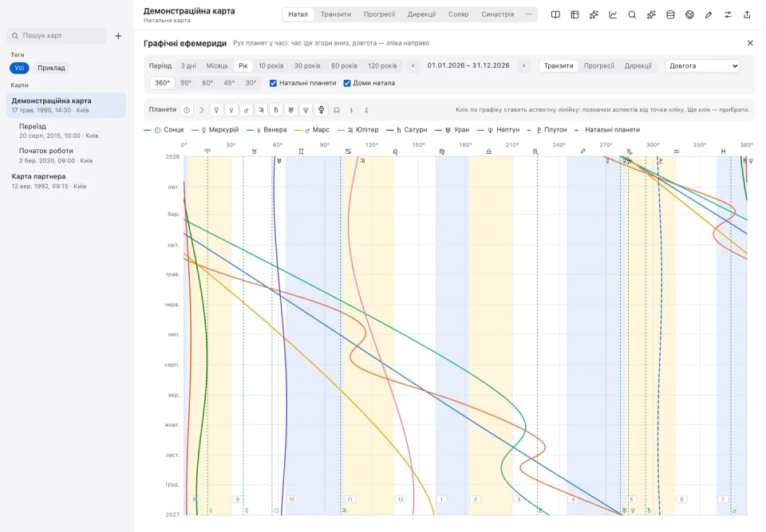The image size is (766, 532).
Task: Switch to the Натал tab
Action: click(298, 14)
